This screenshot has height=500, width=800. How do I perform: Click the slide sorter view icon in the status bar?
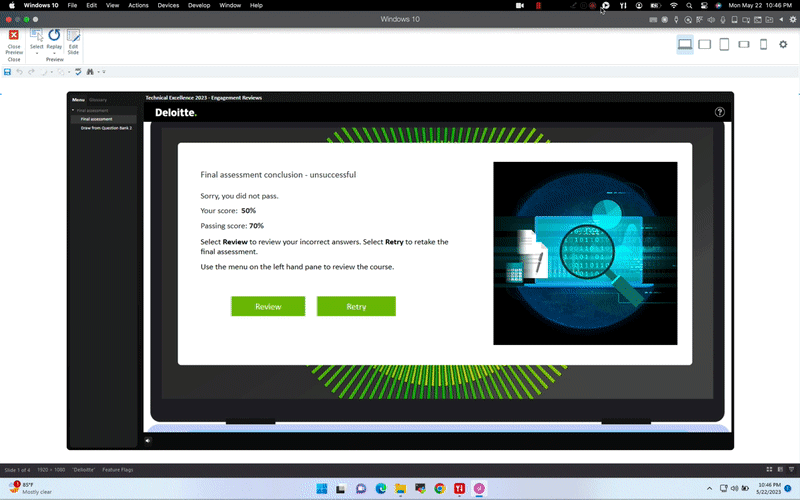click(x=769, y=469)
